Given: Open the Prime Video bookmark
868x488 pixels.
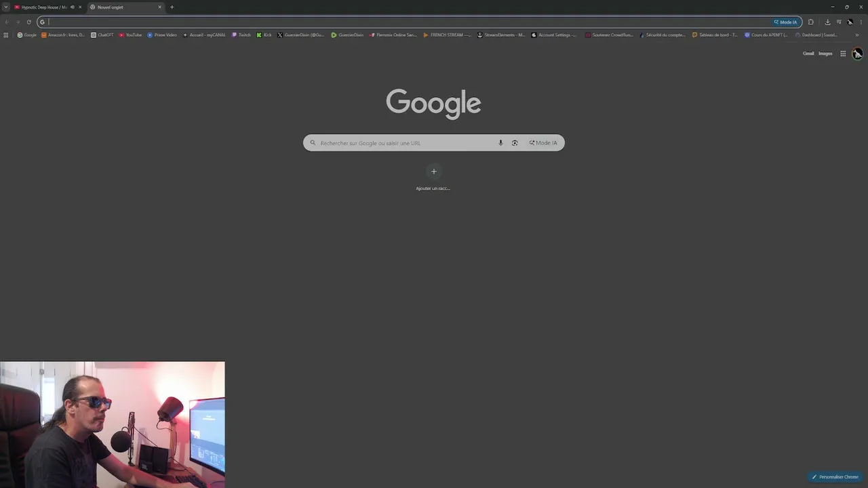Looking at the screenshot, I should [162, 35].
